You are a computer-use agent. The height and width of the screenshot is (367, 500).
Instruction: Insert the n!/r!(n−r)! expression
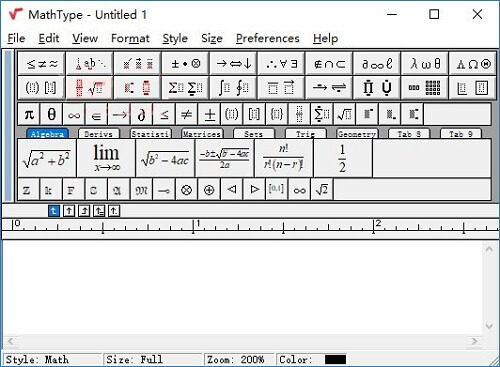(x=284, y=158)
